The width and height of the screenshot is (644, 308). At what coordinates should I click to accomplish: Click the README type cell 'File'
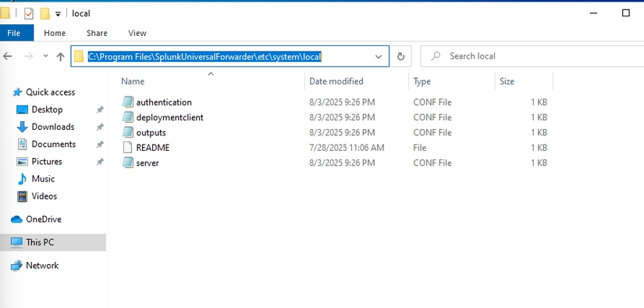[420, 148]
